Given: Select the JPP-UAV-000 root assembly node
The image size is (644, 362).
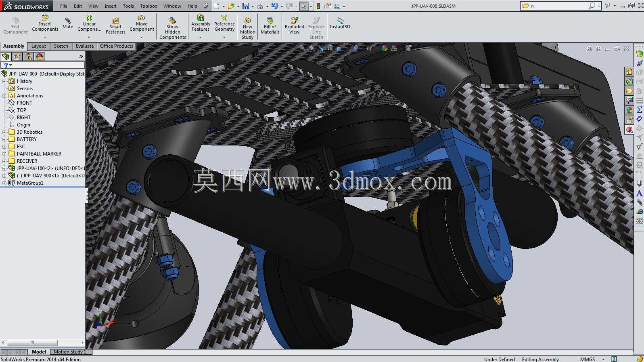Looking at the screenshot, I should tap(43, 74).
